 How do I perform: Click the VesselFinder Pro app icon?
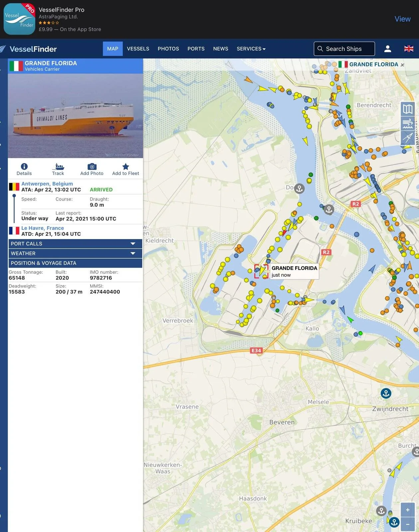point(19,19)
